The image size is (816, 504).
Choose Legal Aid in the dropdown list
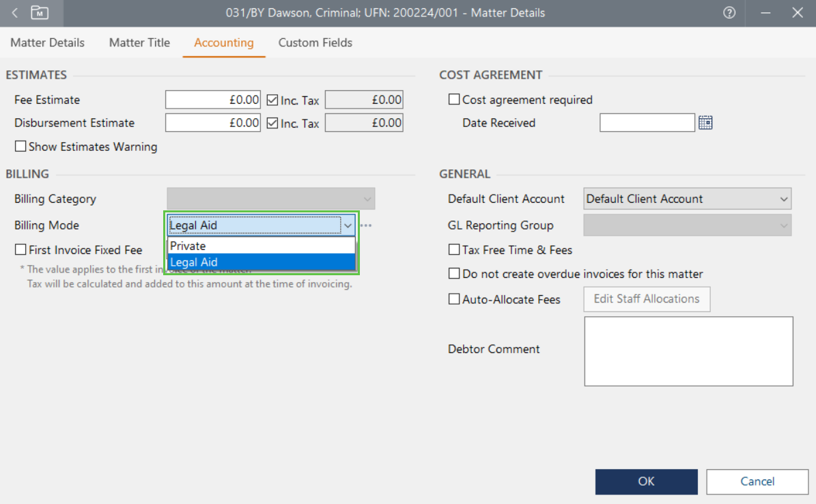click(261, 262)
